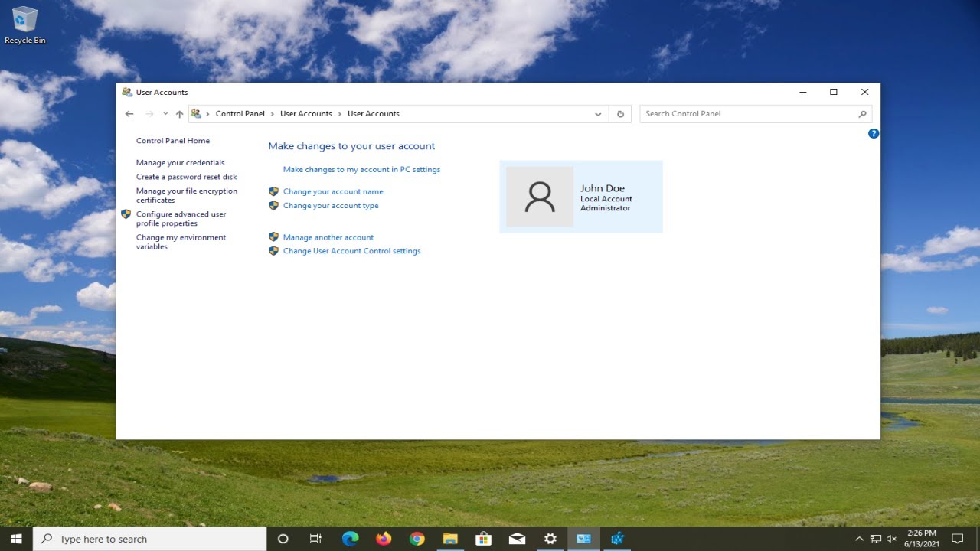
Task: Open the network icon in system tray
Action: pyautogui.click(x=876, y=539)
